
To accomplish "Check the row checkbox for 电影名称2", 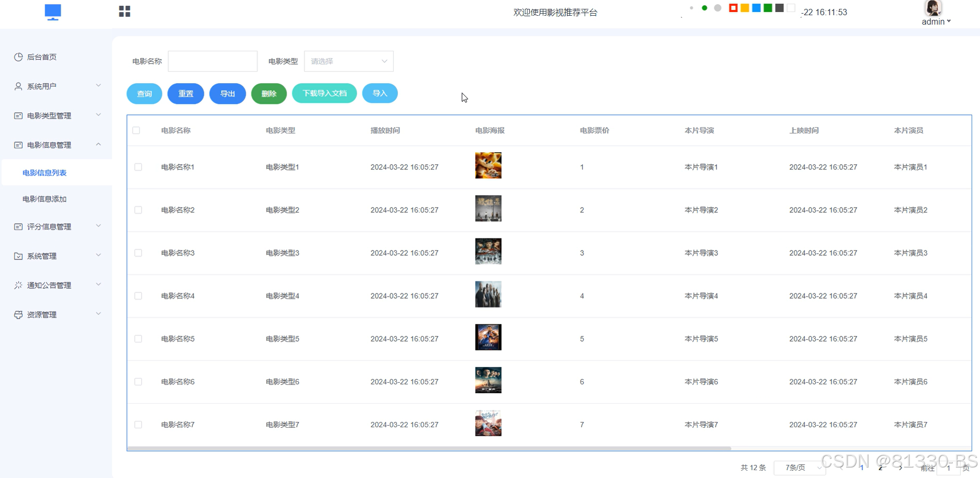I will pos(138,210).
